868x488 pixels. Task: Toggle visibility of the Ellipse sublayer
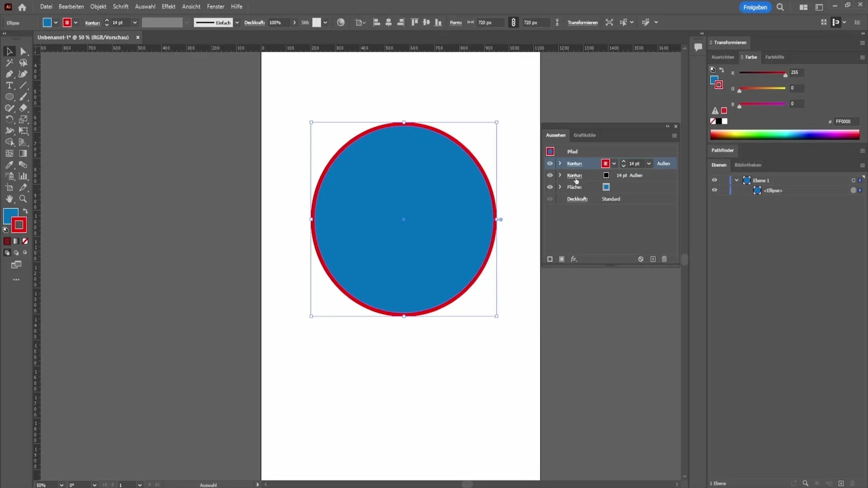[x=714, y=190]
